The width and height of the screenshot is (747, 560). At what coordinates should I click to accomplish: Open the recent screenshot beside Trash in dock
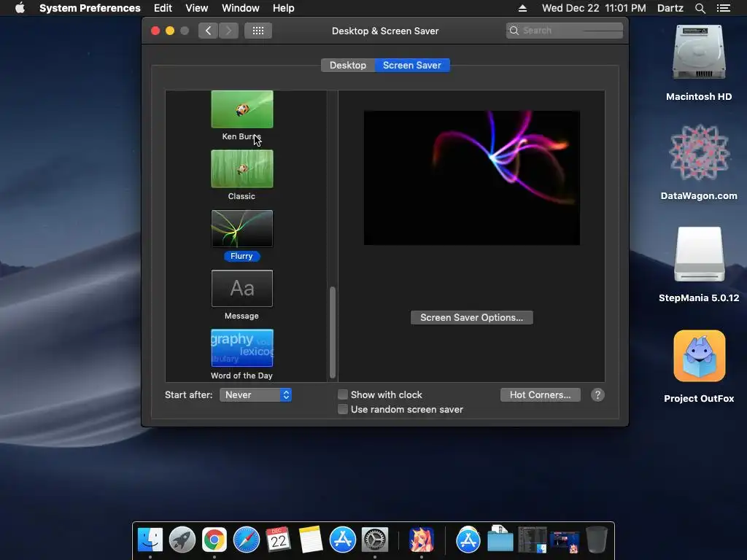[x=564, y=542]
